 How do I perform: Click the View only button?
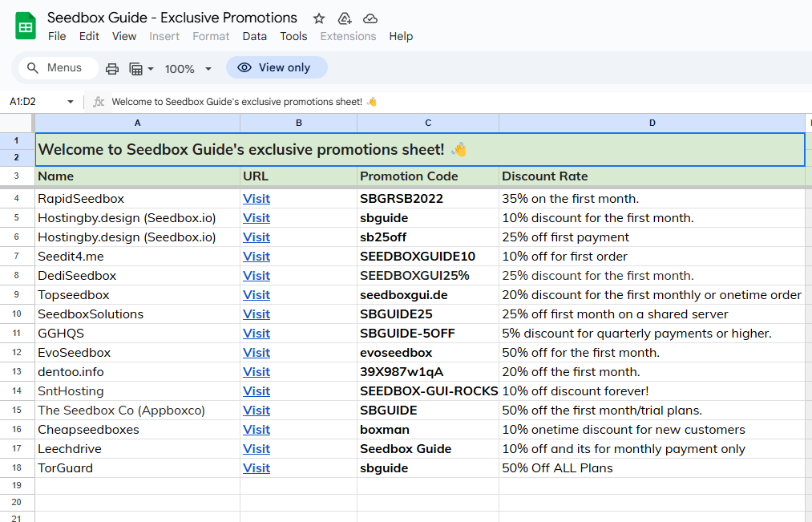coord(277,67)
